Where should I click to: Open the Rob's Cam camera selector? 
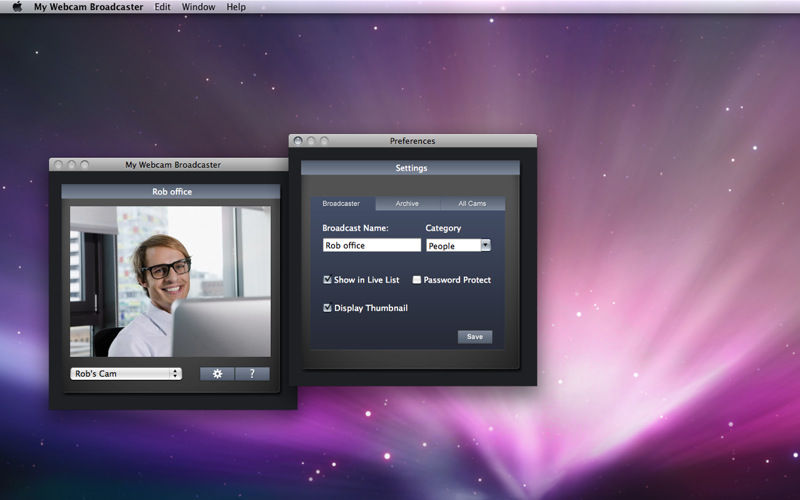click(x=126, y=374)
